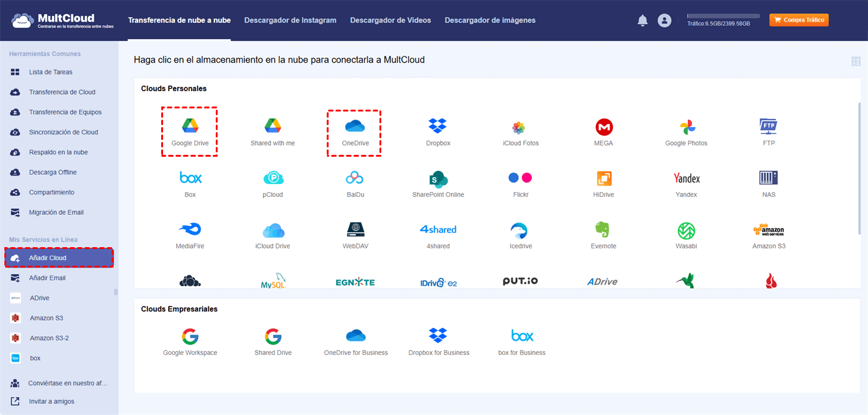Connect OneDrive for Business
The width and height of the screenshot is (868, 415).
click(x=355, y=342)
